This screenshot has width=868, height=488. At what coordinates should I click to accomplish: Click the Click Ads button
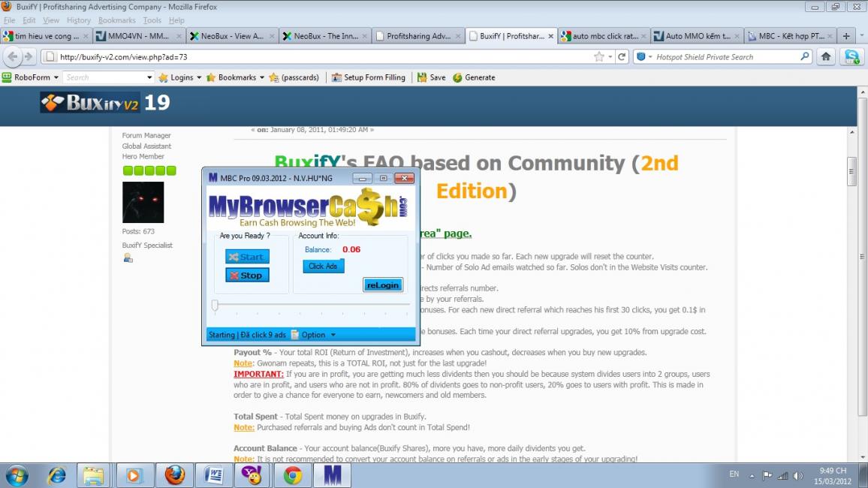324,266
